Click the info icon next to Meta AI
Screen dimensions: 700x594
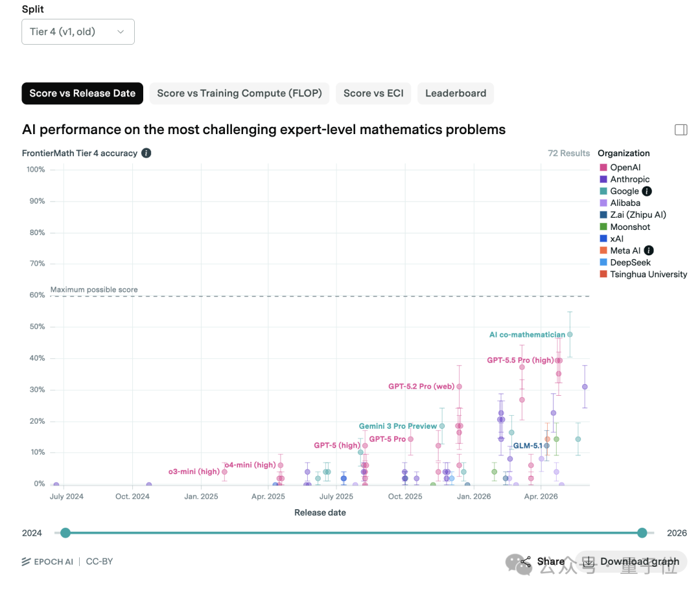649,251
